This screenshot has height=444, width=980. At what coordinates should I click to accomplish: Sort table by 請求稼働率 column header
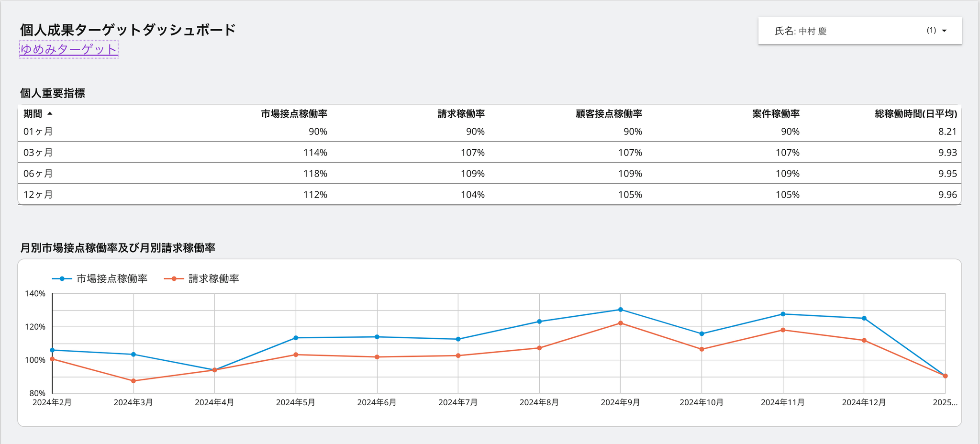461,114
